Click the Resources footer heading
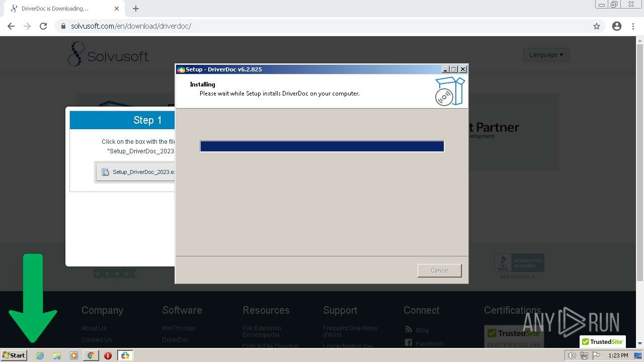Screen dimensions: 644x362 tap(266, 310)
